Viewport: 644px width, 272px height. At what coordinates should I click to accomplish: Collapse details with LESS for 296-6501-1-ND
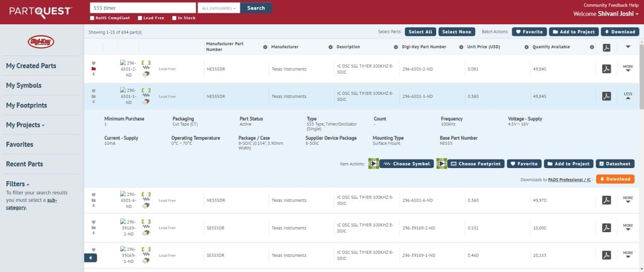point(628,96)
